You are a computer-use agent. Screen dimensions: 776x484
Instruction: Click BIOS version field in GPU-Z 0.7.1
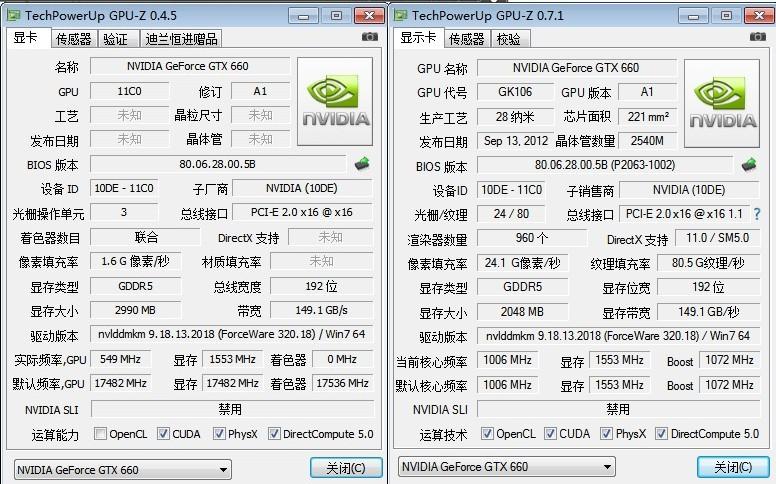(x=605, y=165)
